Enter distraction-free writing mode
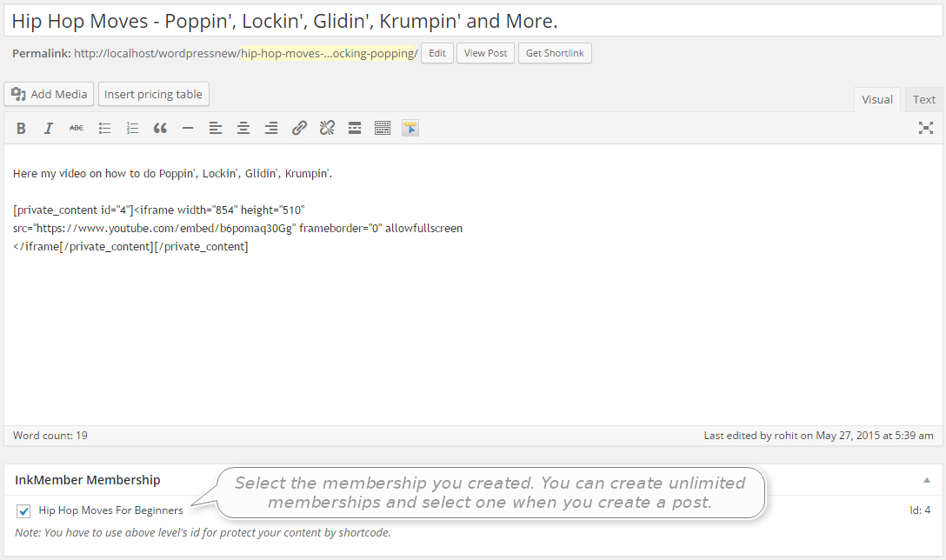946x560 pixels. click(x=926, y=128)
